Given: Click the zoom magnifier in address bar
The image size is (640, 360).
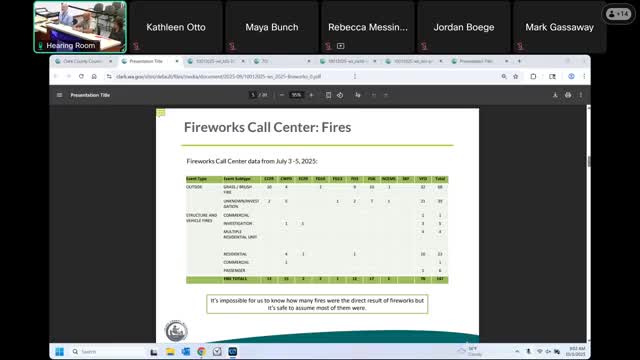Looking at the screenshot, I should coord(504,76).
